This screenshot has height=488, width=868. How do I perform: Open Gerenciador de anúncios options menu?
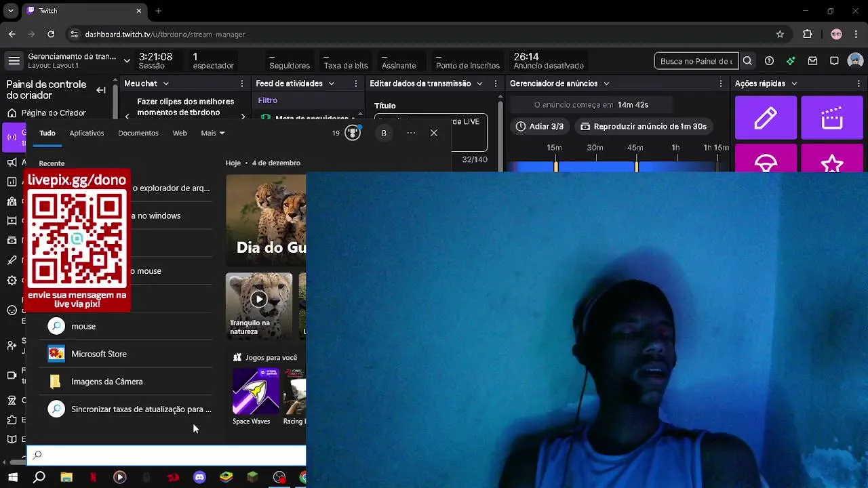pyautogui.click(x=721, y=83)
